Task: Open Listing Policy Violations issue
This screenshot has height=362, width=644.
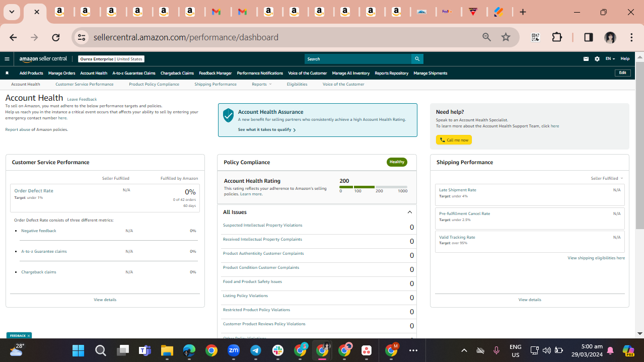Action: coord(245,296)
